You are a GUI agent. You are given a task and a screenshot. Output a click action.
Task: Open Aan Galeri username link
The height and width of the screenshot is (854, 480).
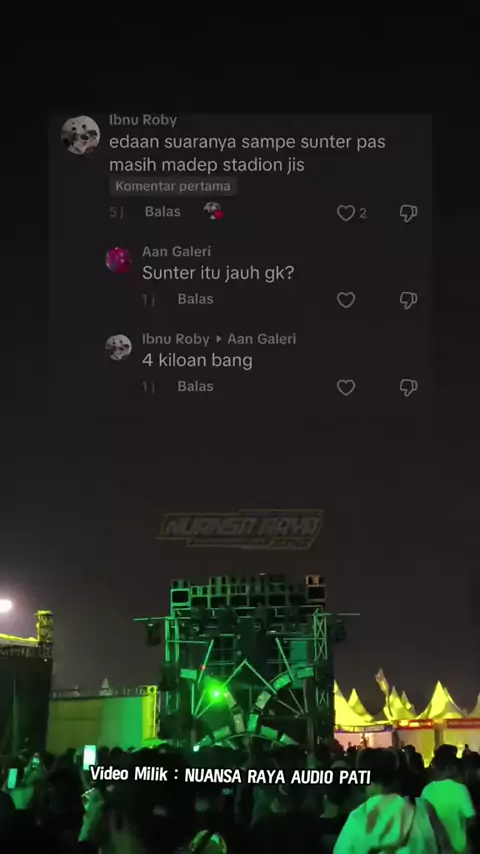[176, 252]
